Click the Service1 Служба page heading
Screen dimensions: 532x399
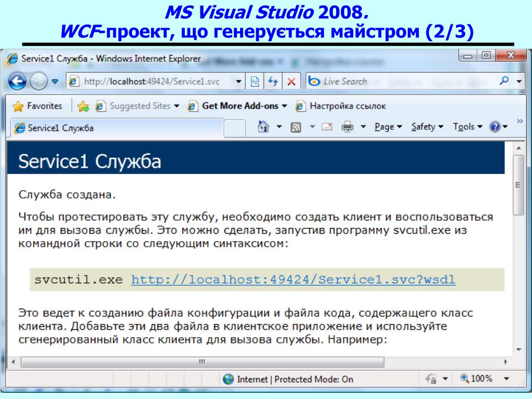click(89, 161)
